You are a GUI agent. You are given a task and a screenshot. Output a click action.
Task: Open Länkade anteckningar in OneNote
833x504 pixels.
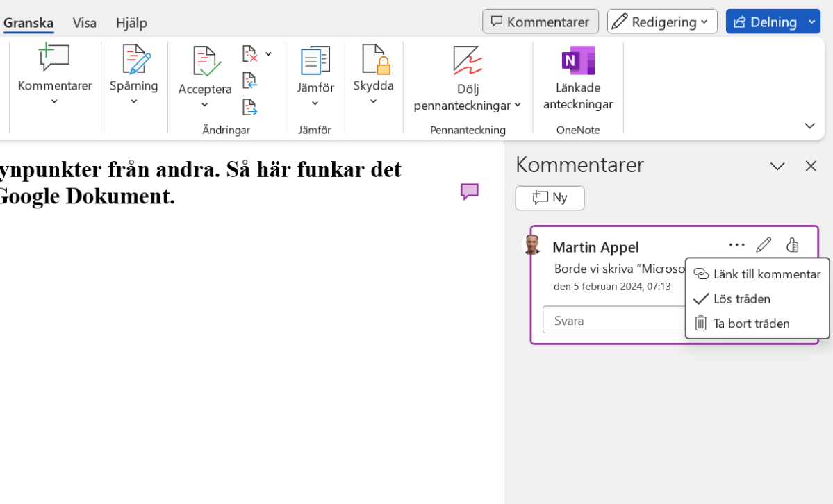tap(578, 62)
